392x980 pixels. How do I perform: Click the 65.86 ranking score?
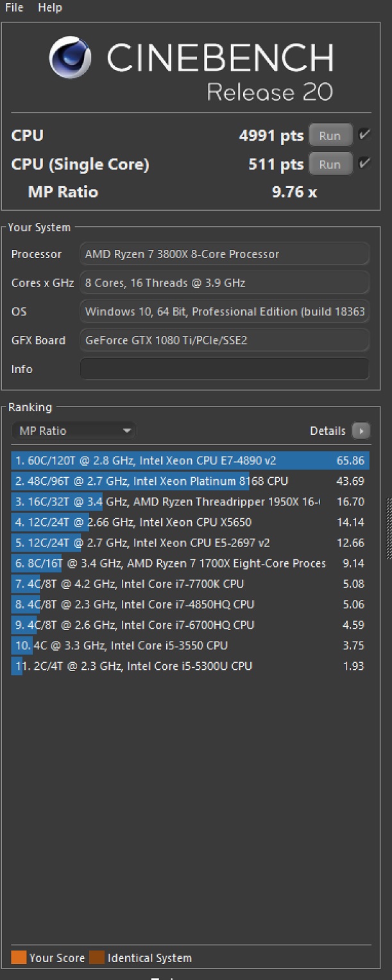point(350,460)
